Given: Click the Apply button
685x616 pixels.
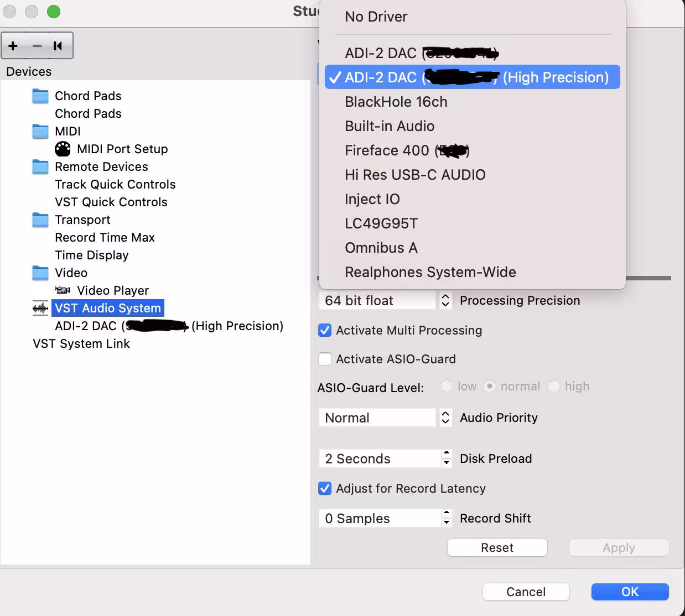Looking at the screenshot, I should click(619, 547).
